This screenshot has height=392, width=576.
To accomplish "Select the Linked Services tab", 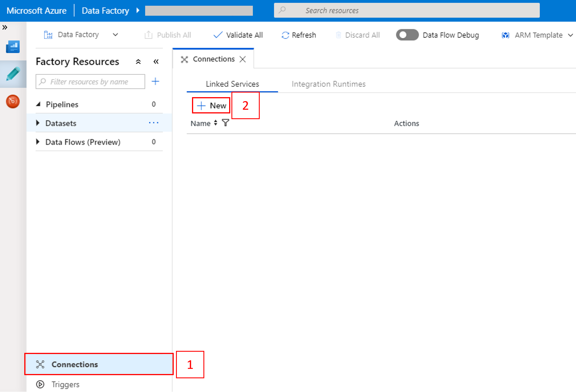I will pos(232,83).
